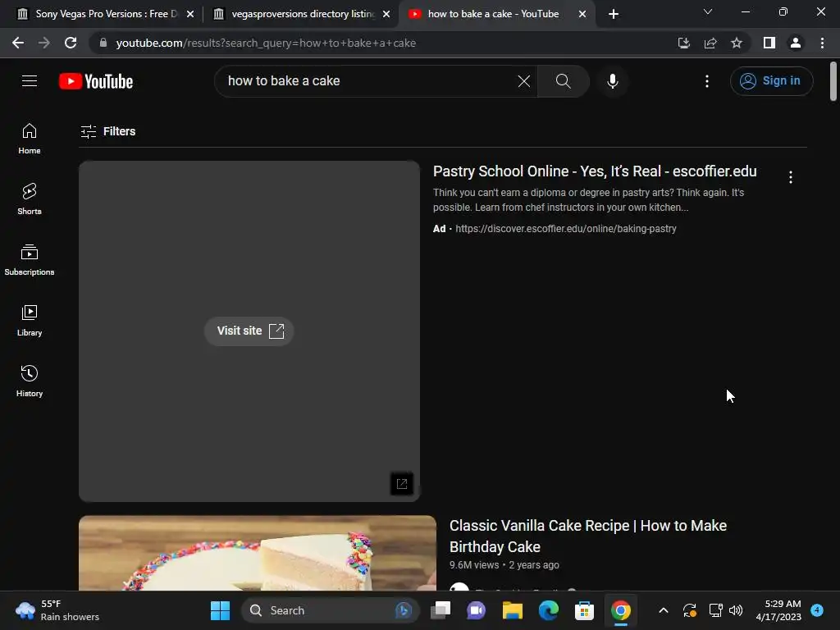Open Pastry School Online ad title

[595, 171]
